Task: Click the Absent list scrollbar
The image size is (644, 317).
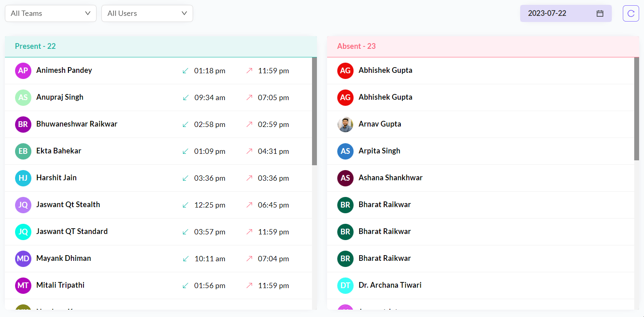Action: click(637, 109)
